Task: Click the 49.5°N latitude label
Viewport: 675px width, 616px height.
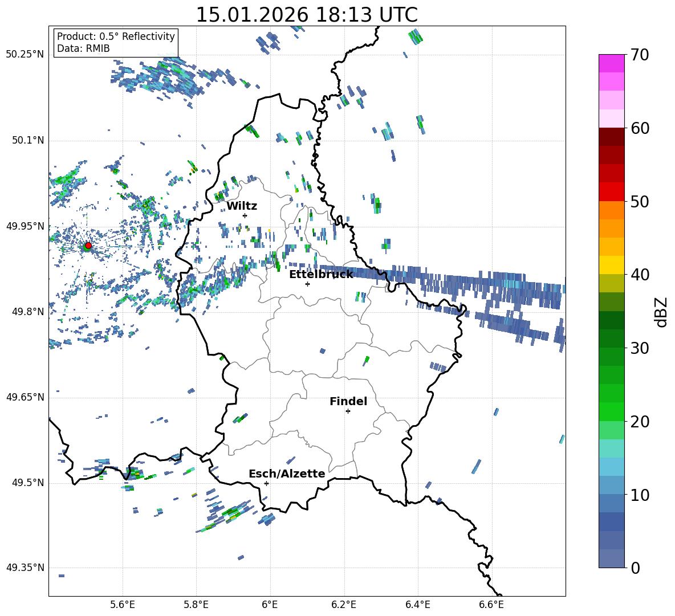Action: coord(27,483)
